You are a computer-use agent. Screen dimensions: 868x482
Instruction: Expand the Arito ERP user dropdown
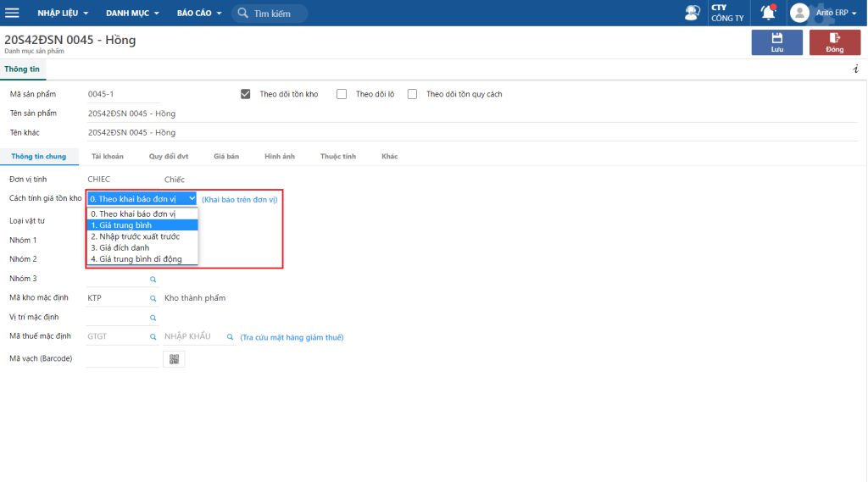(x=836, y=13)
